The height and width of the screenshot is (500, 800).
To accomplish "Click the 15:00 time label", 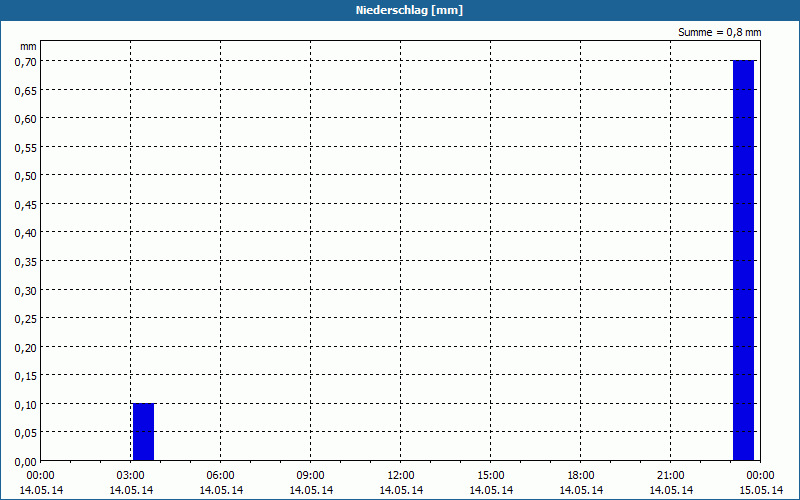I will click(x=491, y=476).
